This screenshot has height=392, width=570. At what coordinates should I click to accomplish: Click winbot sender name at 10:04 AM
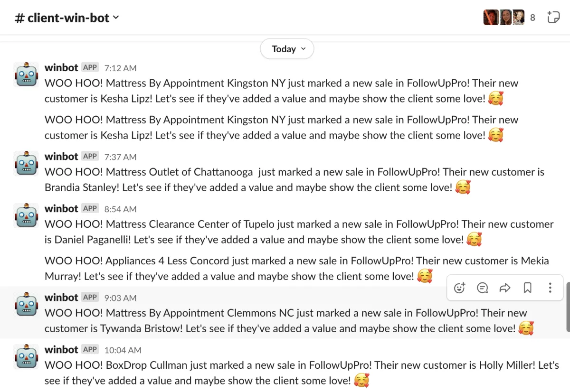coord(61,350)
